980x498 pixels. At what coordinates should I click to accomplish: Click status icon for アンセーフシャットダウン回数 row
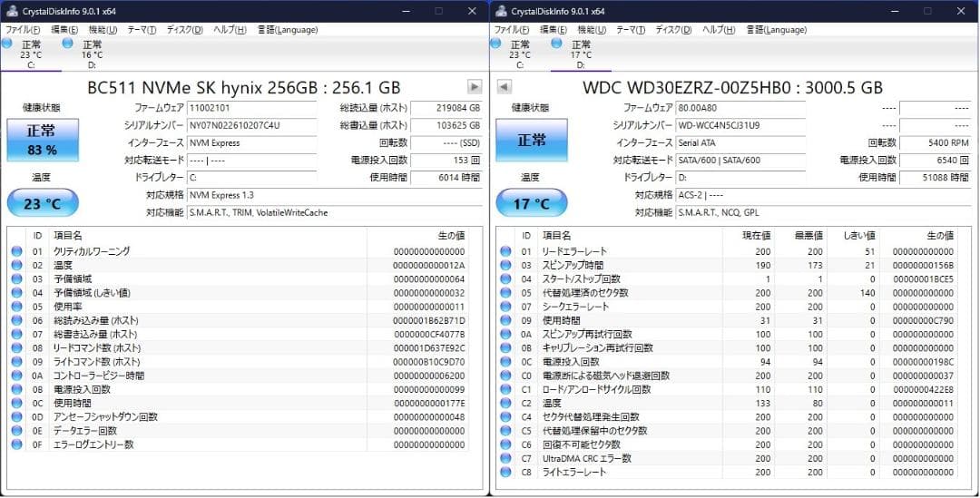click(16, 416)
